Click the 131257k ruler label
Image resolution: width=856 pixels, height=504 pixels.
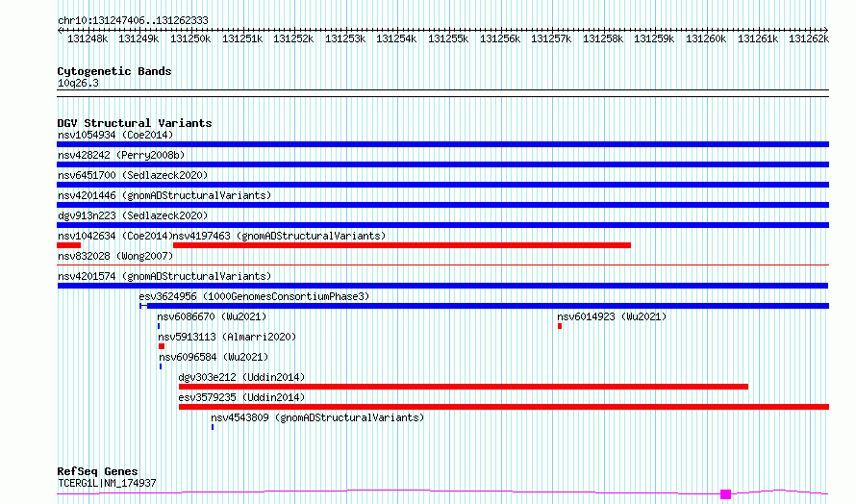pyautogui.click(x=551, y=38)
